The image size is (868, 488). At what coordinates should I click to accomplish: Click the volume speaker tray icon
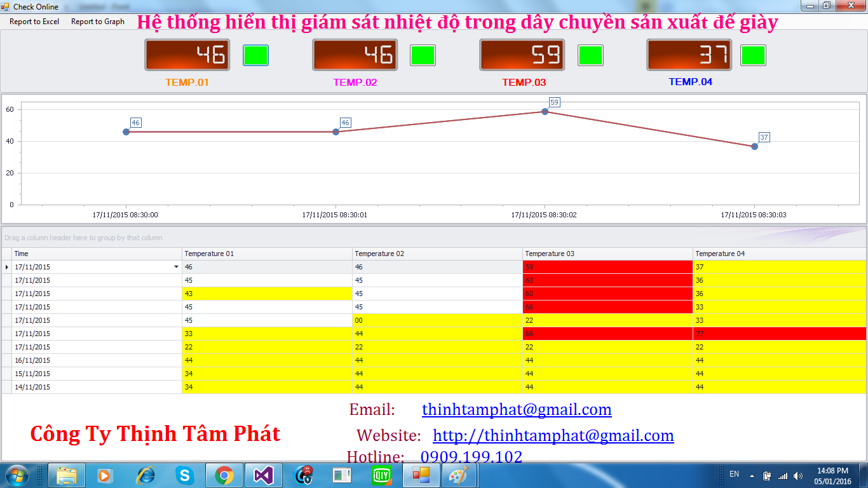[797, 475]
